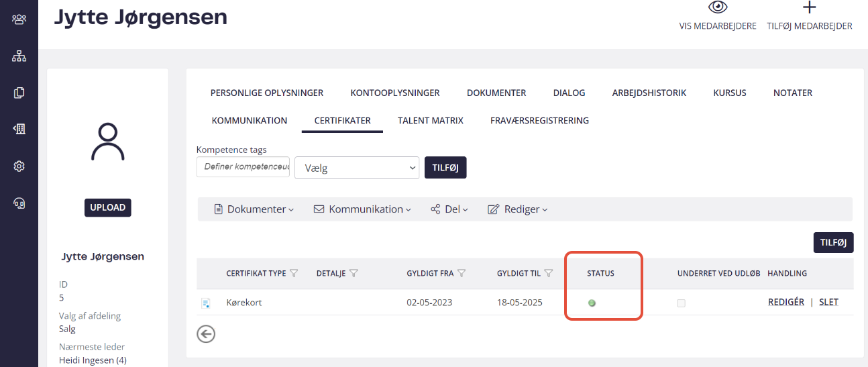Expand the Vælg kompetence dropdown
The image size is (868, 367).
357,168
